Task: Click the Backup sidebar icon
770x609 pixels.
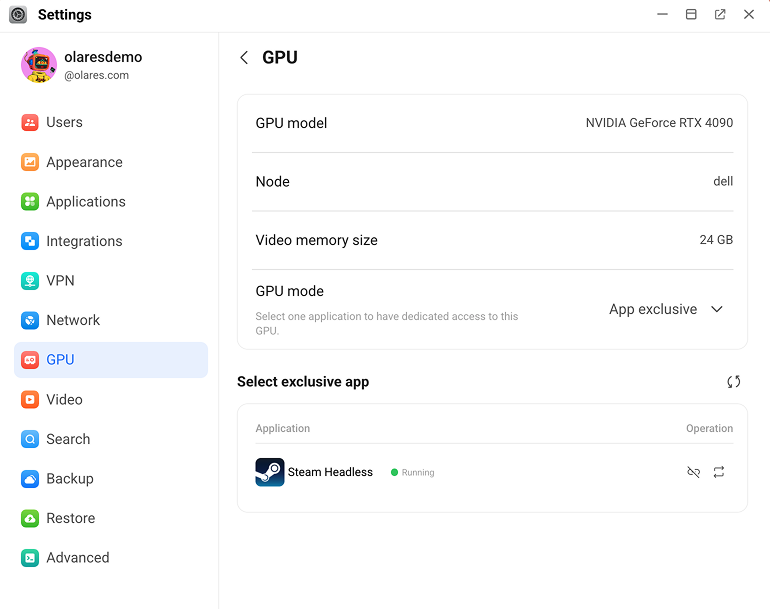Action: point(30,479)
